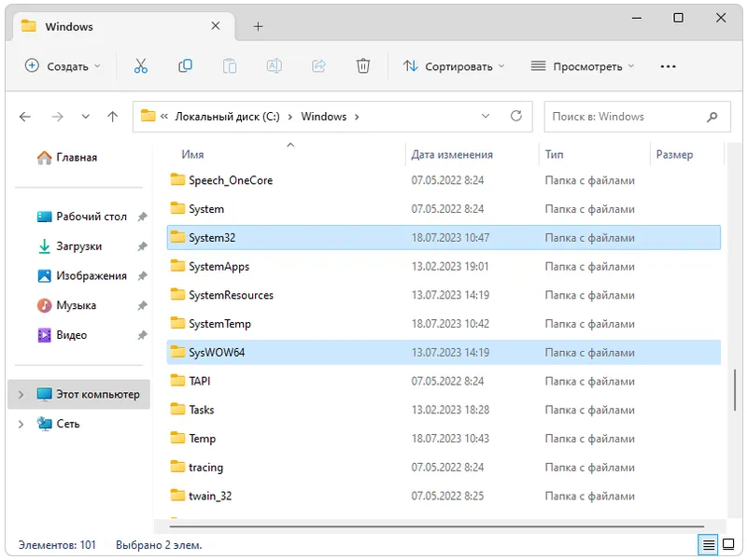Screen dimensions: 747x560
Task: Click the Copy icon in toolbar
Action: point(185,65)
